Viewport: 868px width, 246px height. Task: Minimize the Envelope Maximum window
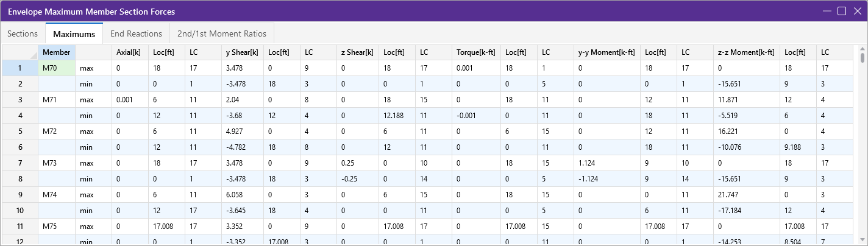827,11
